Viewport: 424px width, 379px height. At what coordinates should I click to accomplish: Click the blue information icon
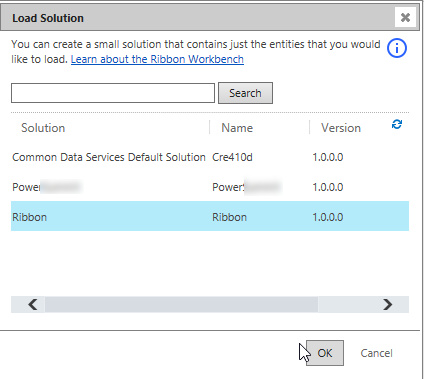397,48
